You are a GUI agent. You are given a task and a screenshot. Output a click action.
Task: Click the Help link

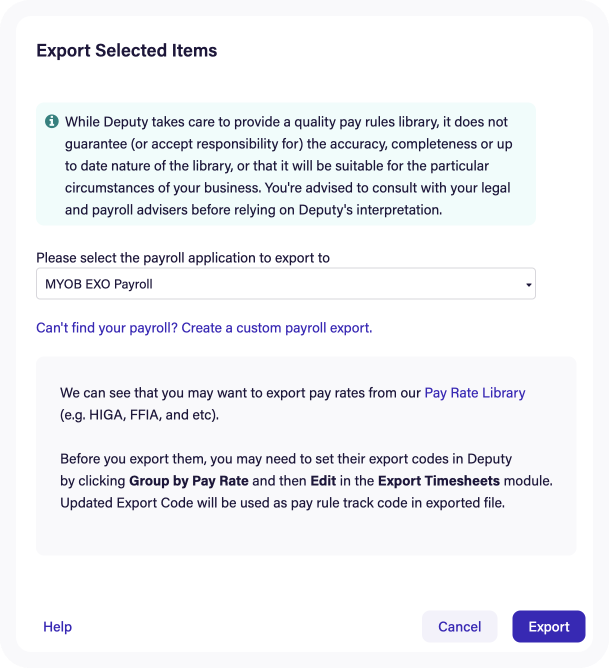coord(57,627)
